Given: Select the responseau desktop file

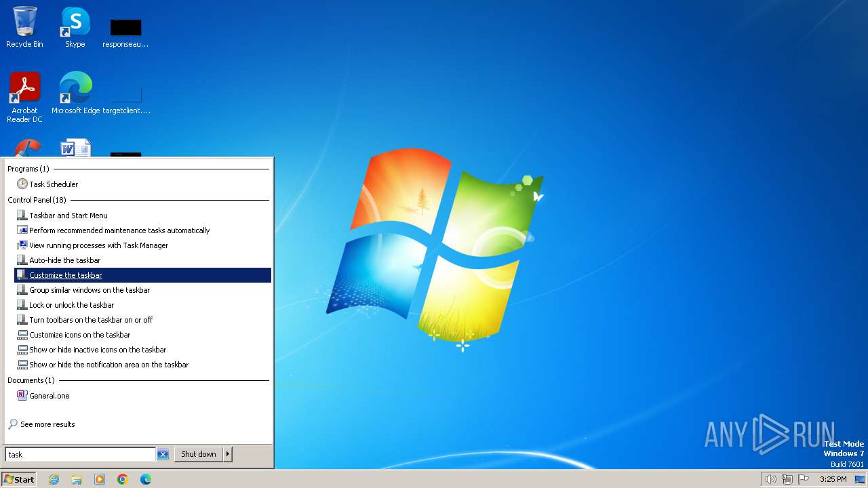Looking at the screenshot, I should pos(125,33).
